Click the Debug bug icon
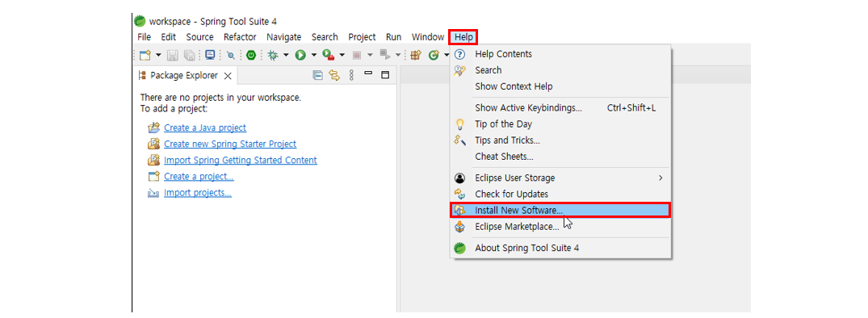The height and width of the screenshot is (318, 868). (x=272, y=55)
